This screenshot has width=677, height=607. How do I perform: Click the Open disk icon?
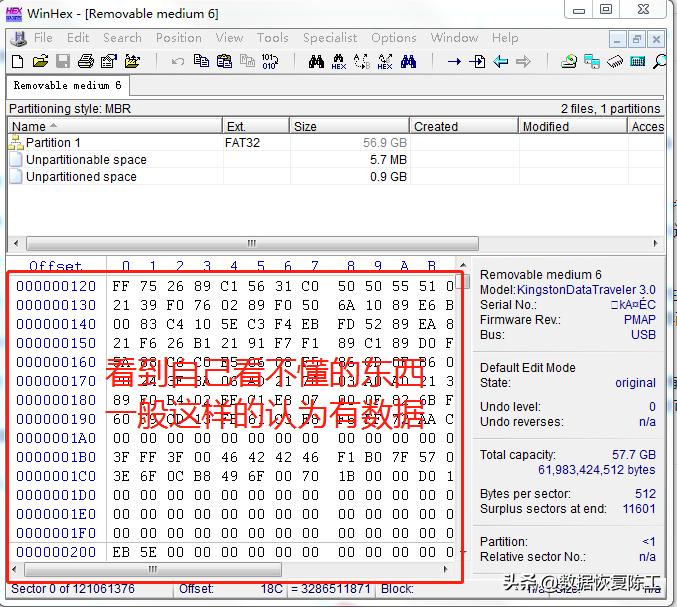[x=569, y=61]
